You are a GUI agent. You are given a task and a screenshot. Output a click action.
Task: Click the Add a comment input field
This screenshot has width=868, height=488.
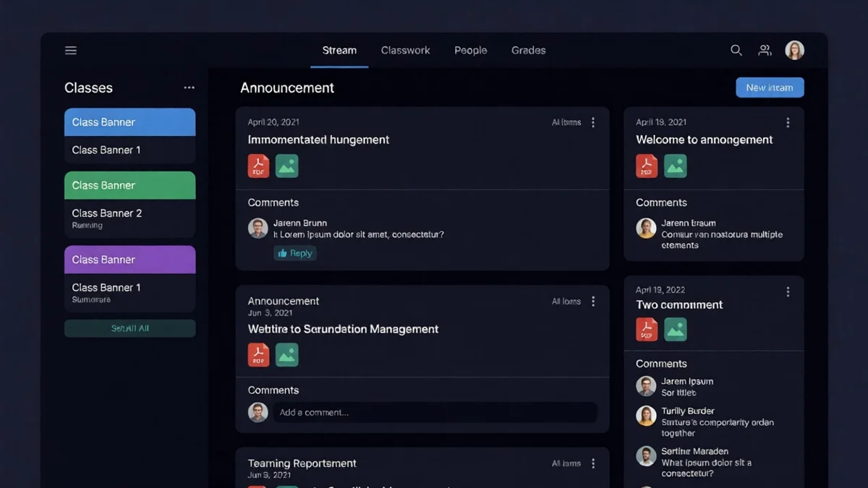point(435,412)
